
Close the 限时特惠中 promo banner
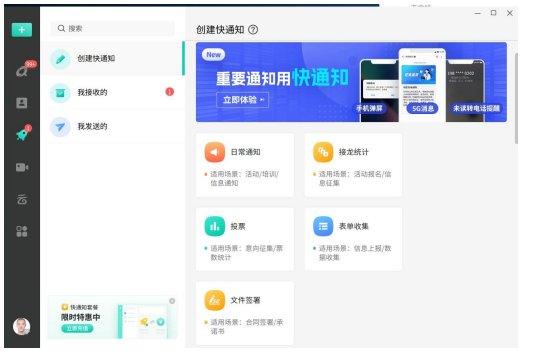click(x=172, y=301)
